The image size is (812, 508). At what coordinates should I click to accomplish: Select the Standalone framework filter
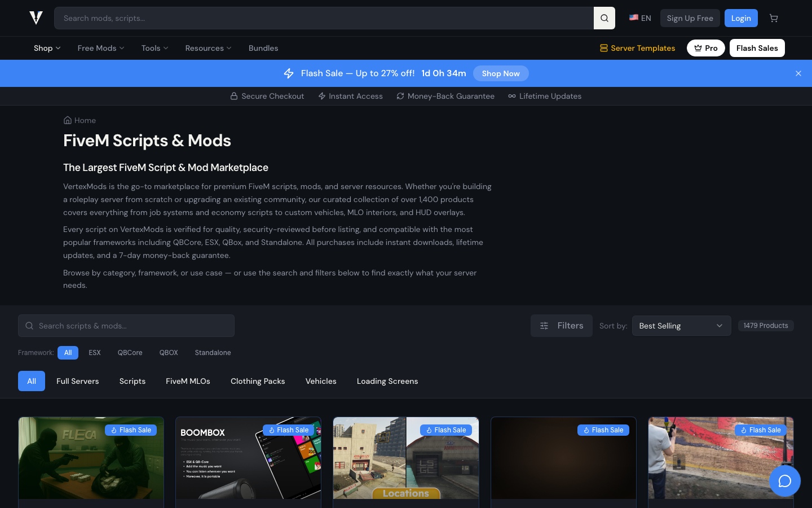[213, 353]
